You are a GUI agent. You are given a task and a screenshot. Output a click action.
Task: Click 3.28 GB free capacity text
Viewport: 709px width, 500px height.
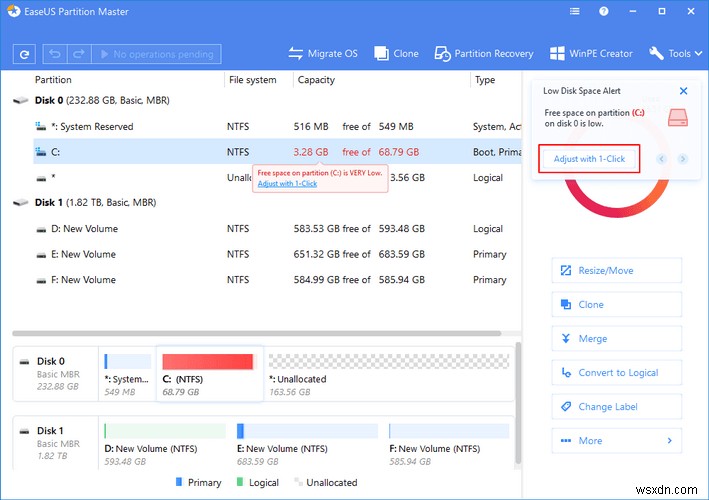tap(311, 152)
